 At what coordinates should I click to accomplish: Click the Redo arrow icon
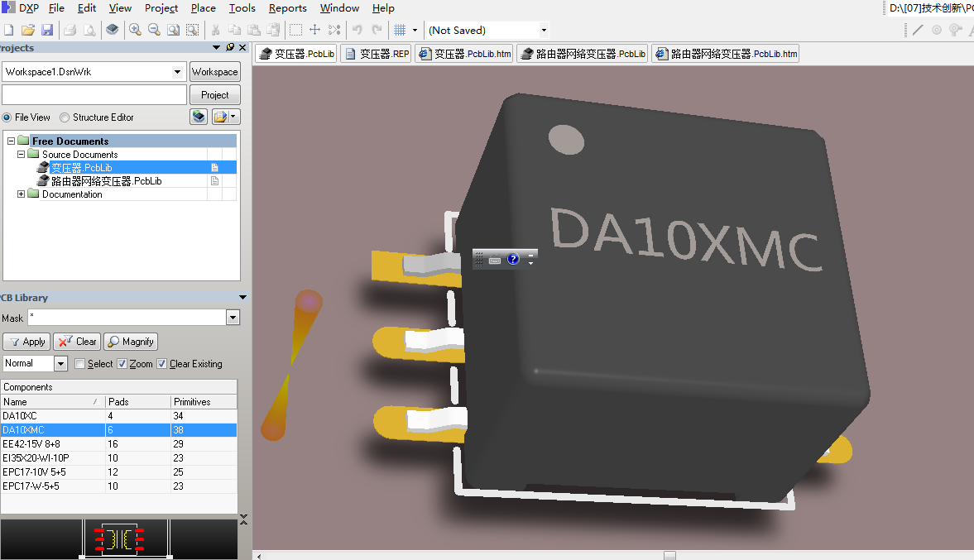coord(377,30)
